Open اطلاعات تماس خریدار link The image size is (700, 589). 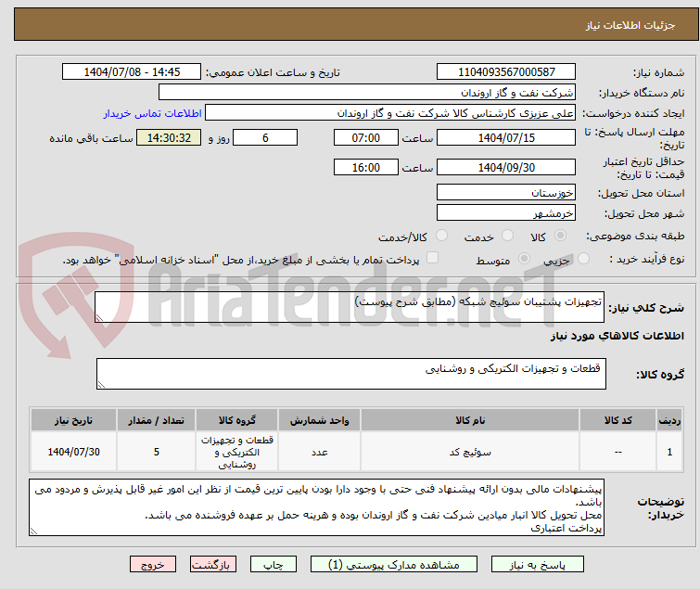(x=153, y=113)
